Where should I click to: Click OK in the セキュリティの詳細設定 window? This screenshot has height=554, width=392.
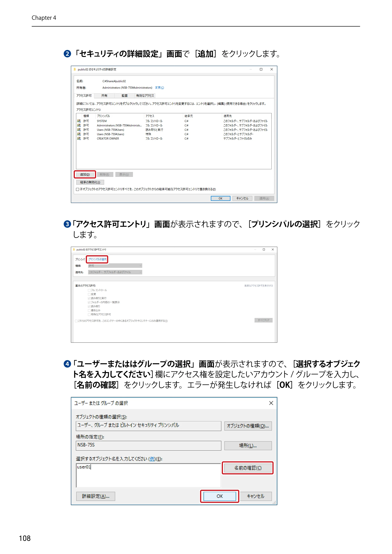click(221, 198)
